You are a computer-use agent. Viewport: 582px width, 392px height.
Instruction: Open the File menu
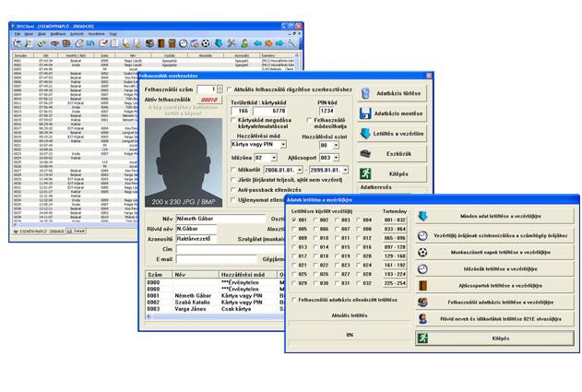pyautogui.click(x=18, y=33)
